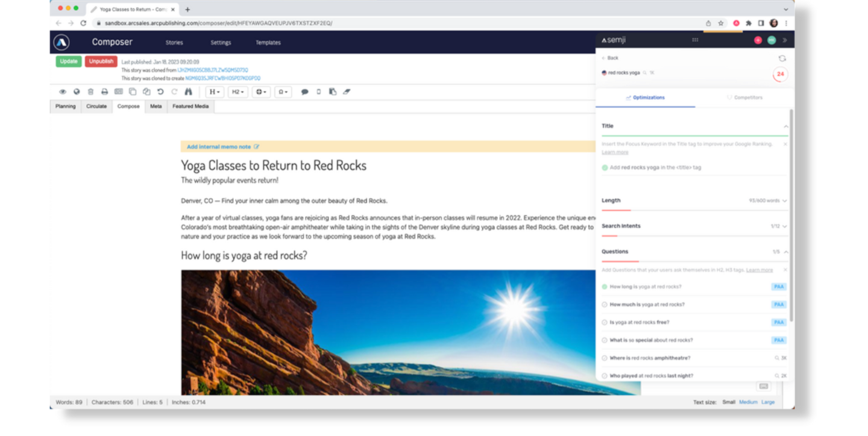Click the red Unpublish button
868x436 pixels.
click(101, 61)
